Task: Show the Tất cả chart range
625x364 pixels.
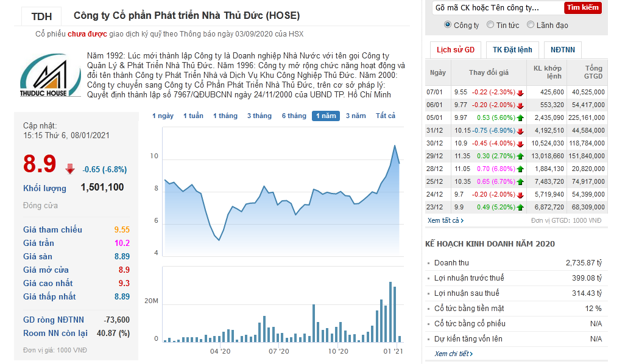Action: (x=386, y=116)
